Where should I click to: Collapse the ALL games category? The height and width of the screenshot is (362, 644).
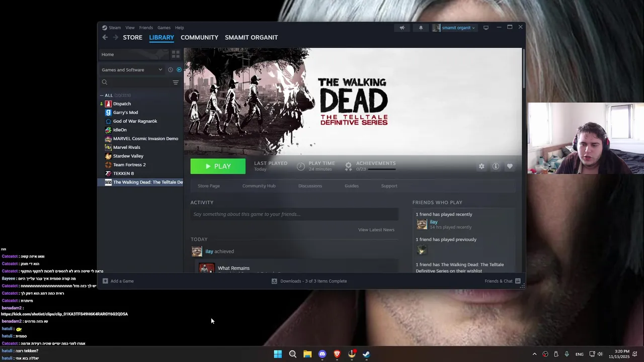tap(102, 95)
